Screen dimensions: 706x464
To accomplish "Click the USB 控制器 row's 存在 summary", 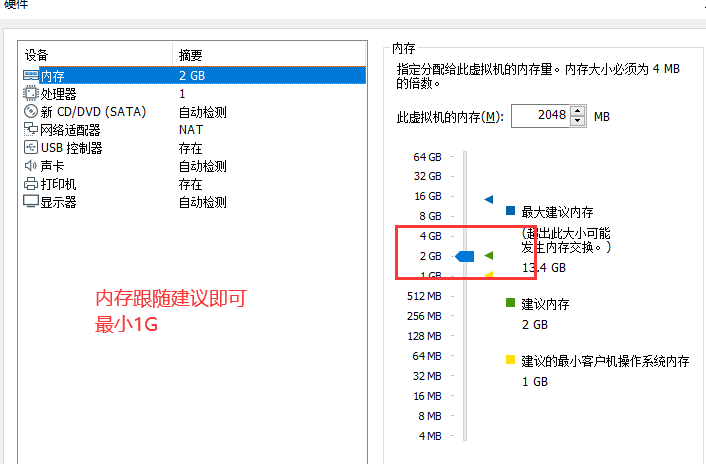I will (x=190, y=148).
